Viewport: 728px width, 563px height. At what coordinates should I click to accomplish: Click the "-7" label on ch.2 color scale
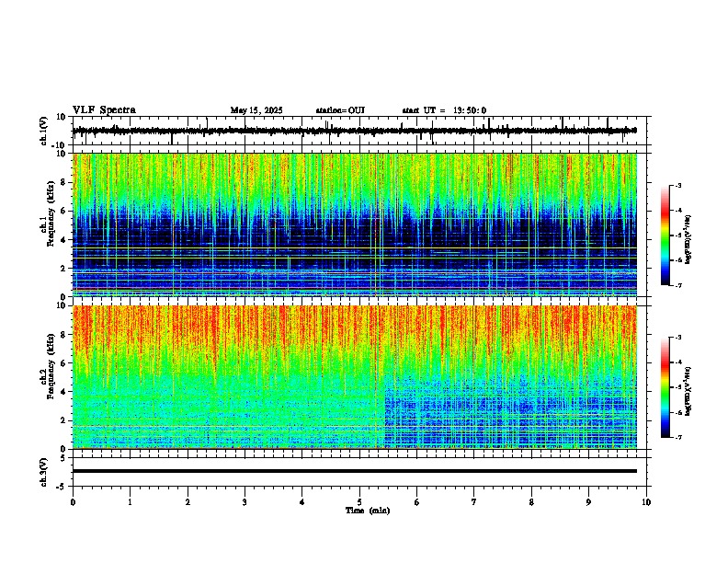click(x=677, y=437)
